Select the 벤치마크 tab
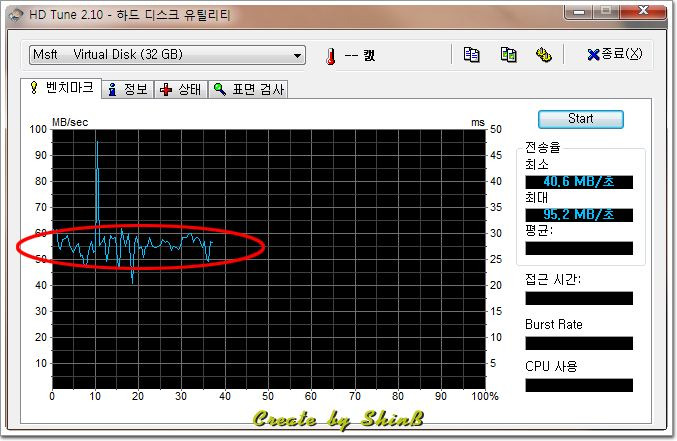This screenshot has height=441, width=677. (x=61, y=88)
